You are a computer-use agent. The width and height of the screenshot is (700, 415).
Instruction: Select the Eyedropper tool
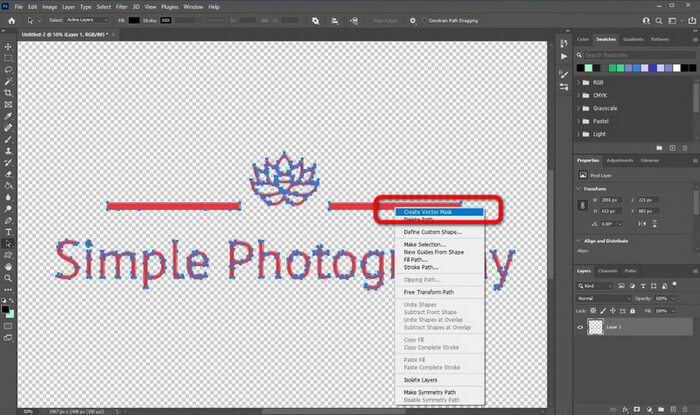tap(8, 116)
